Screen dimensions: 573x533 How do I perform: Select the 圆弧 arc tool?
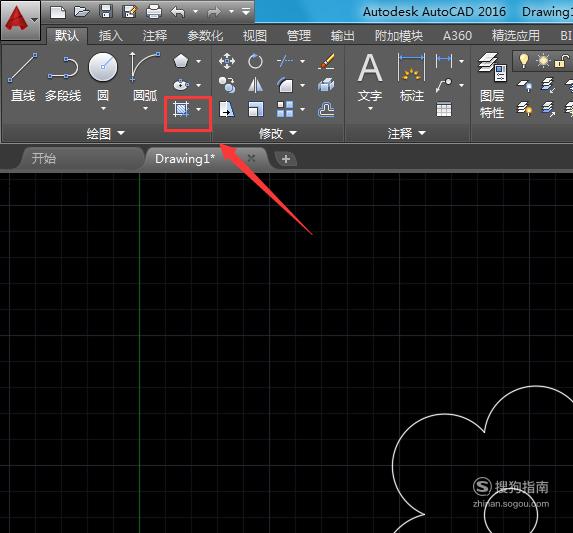[145, 77]
